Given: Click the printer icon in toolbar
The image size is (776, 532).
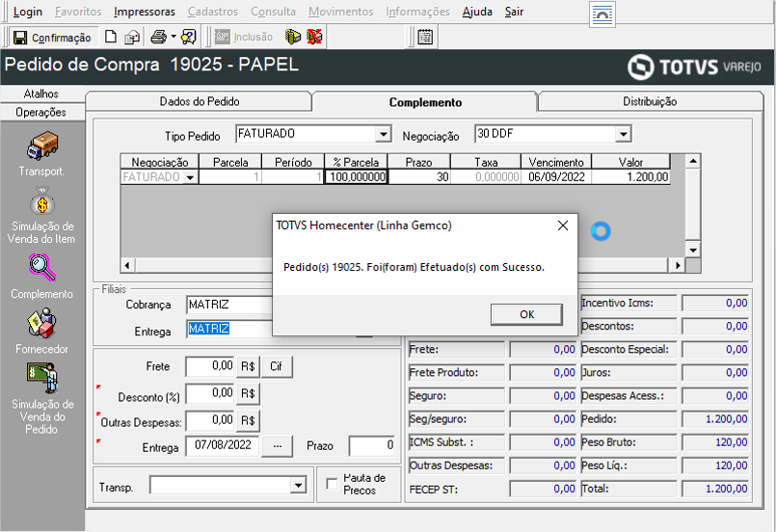Looking at the screenshot, I should coord(158,37).
